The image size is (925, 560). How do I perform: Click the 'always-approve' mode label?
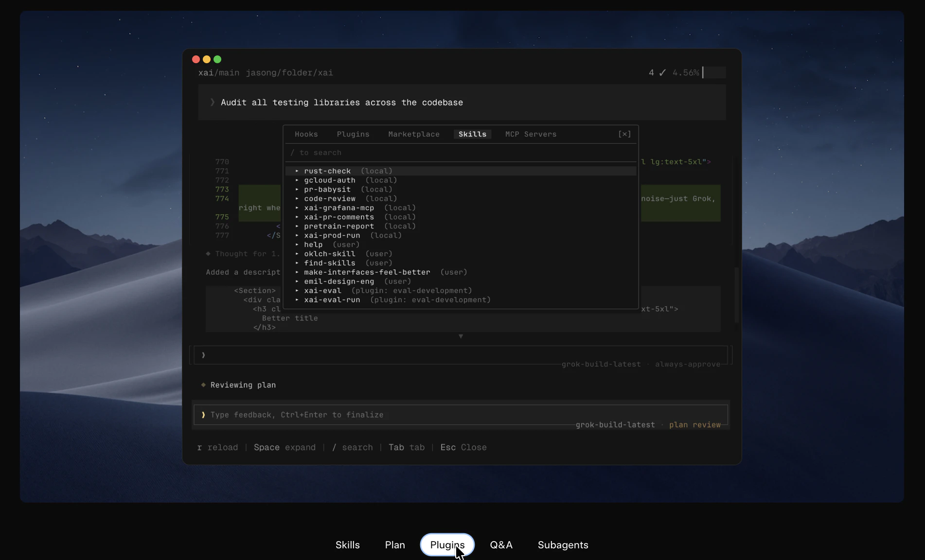[688, 365]
